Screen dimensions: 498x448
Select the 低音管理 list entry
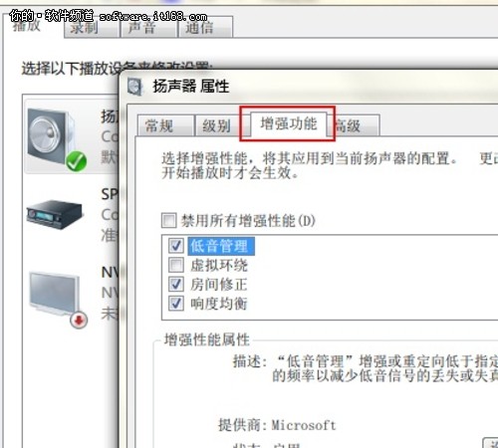click(x=221, y=246)
